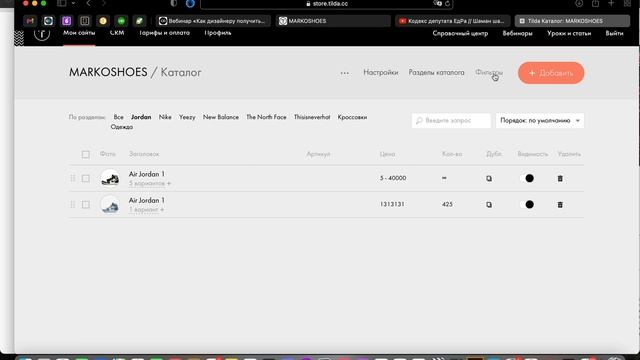The width and height of the screenshot is (640, 360).
Task: Switch to the MARKOSHOES browser tab
Action: click(333, 21)
